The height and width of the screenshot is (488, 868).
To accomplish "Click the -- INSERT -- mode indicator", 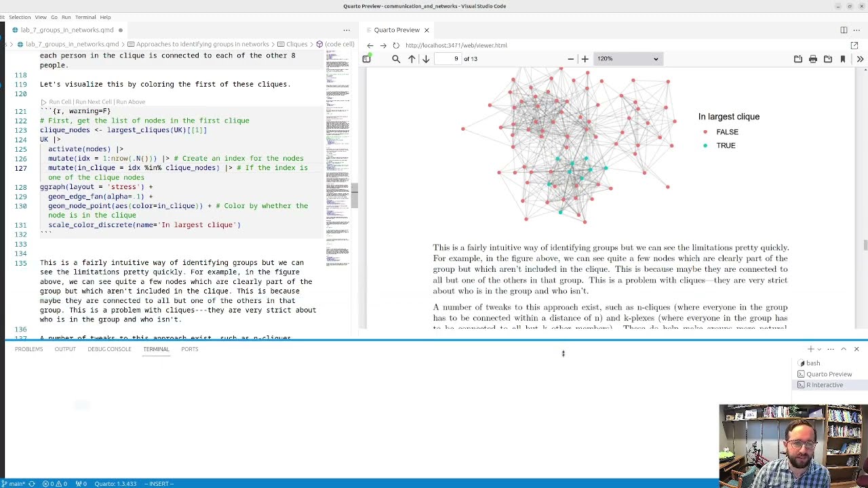I will pyautogui.click(x=159, y=484).
